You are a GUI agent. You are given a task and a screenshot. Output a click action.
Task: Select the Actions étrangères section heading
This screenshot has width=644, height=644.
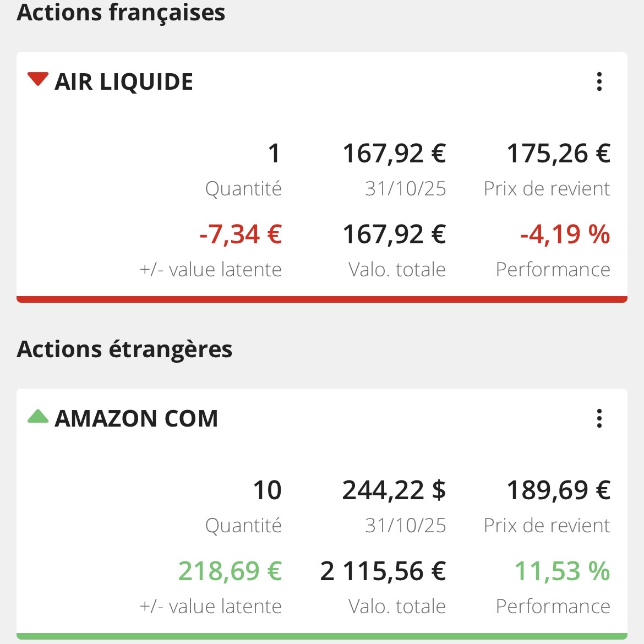click(125, 349)
